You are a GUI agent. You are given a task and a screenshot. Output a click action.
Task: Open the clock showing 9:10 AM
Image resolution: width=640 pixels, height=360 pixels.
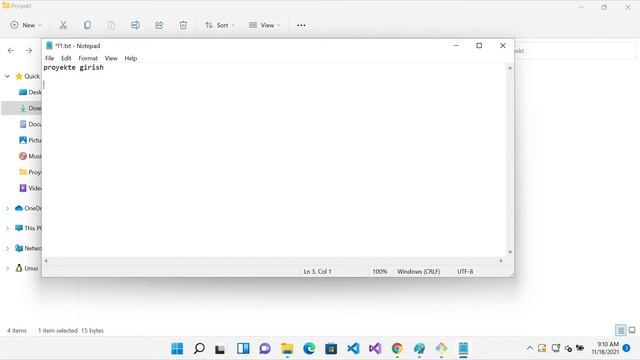605,348
